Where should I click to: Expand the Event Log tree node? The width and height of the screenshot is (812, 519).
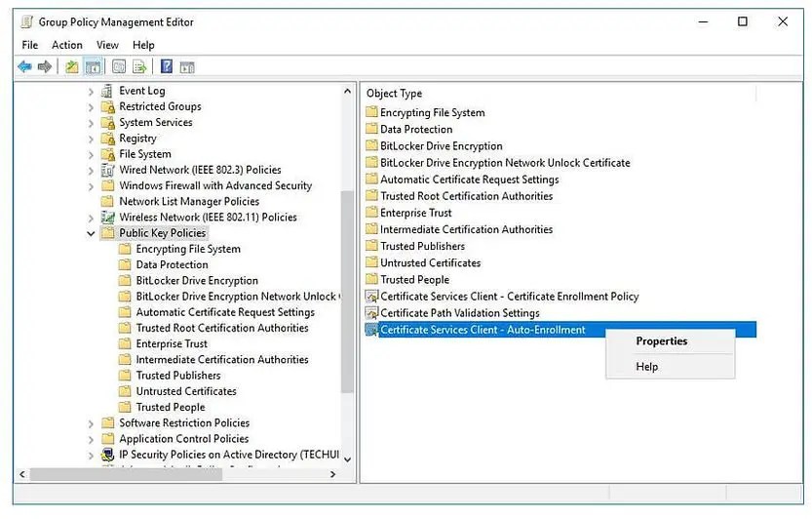(91, 92)
